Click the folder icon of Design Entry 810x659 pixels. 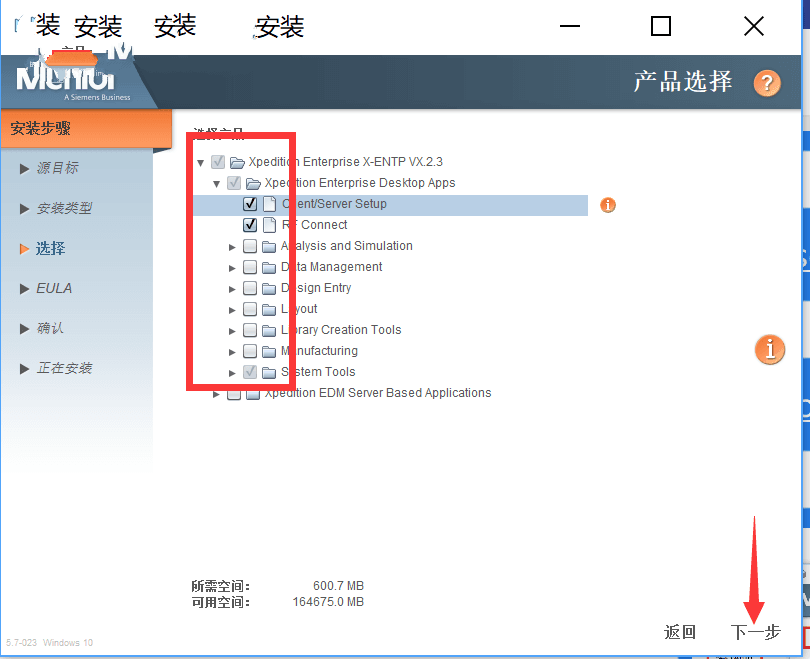[269, 288]
